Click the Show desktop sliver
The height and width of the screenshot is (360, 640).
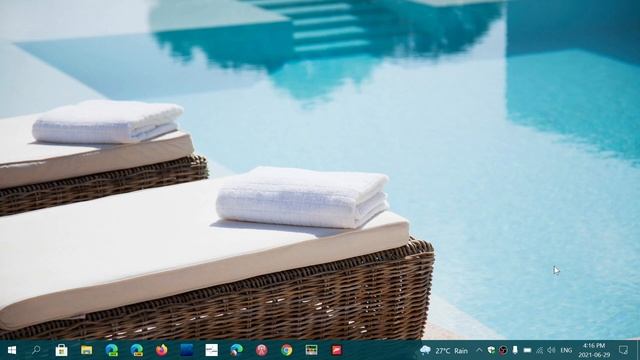click(x=638, y=350)
